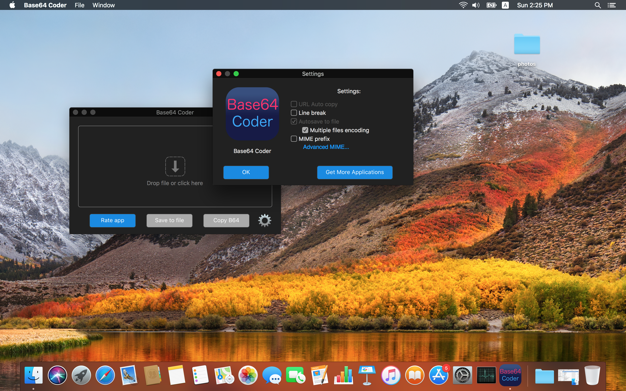This screenshot has height=391, width=626.
Task: Click the date and time in menu bar
Action: coord(535,5)
